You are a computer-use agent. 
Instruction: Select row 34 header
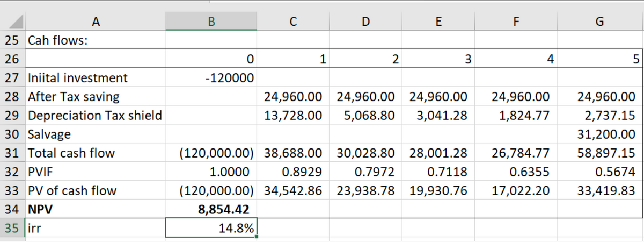coord(12,209)
